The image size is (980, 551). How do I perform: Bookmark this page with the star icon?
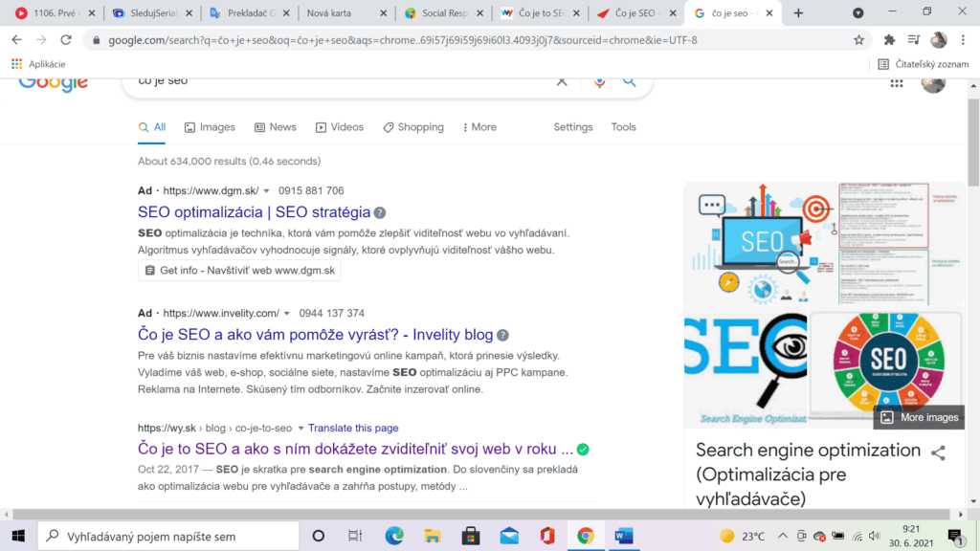858,40
